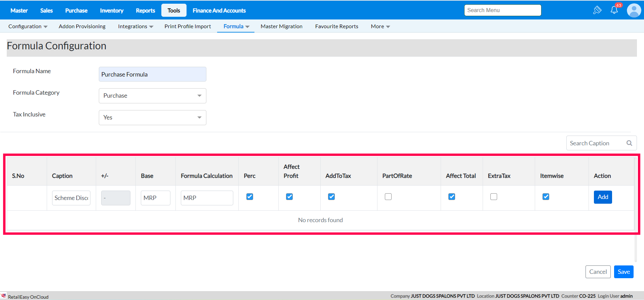
Task: Click the Add button in Action column
Action: click(x=603, y=197)
